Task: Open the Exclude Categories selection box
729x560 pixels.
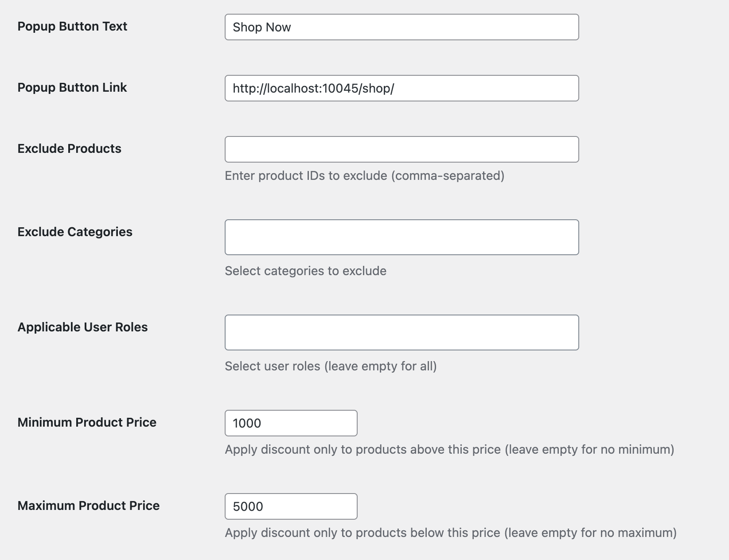Action: 401,237
